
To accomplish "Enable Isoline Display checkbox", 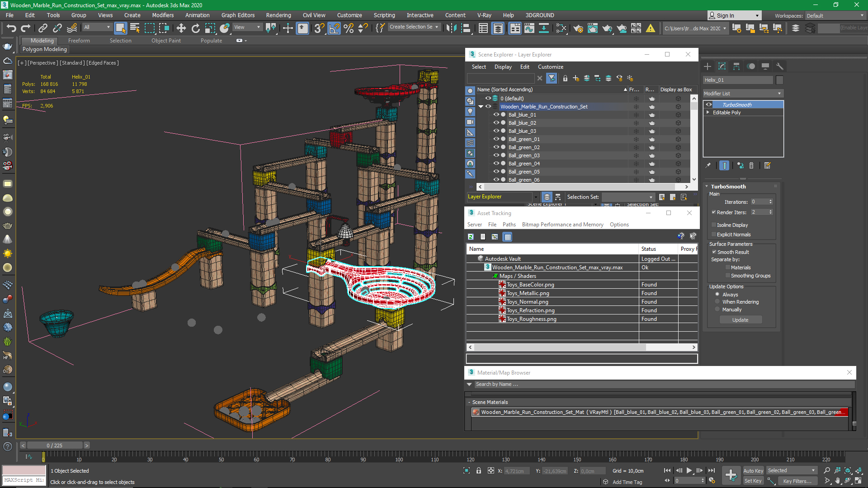I will [x=713, y=225].
